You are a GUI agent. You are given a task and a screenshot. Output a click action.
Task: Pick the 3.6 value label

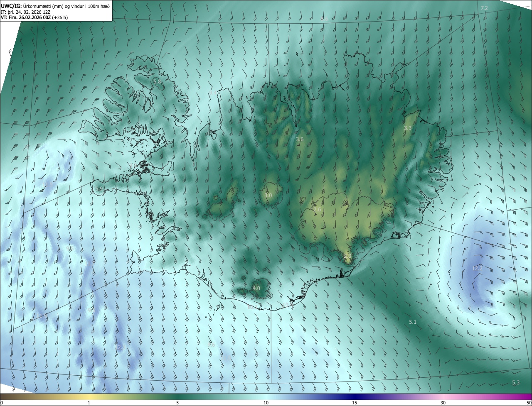pos(300,139)
